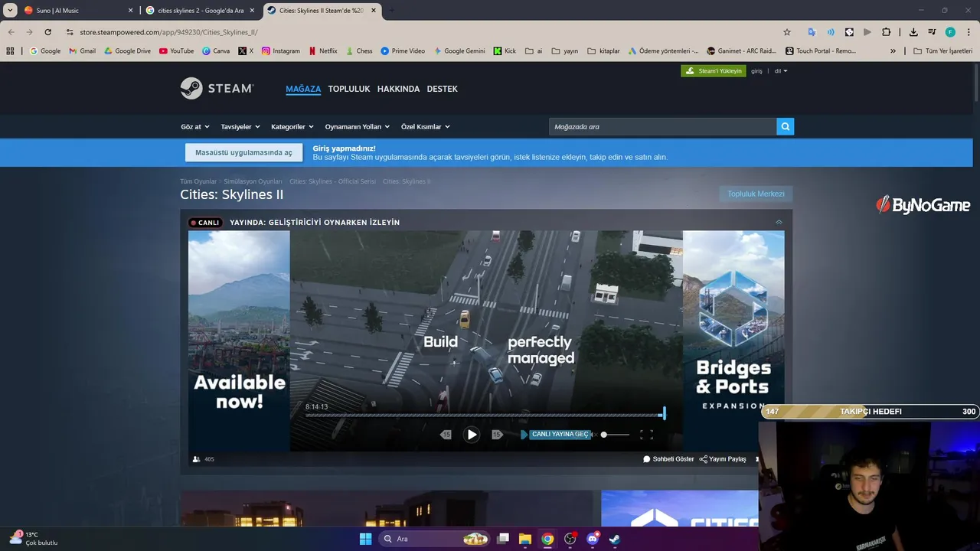
Task: Open the YouTube bookmark
Action: pos(176,51)
